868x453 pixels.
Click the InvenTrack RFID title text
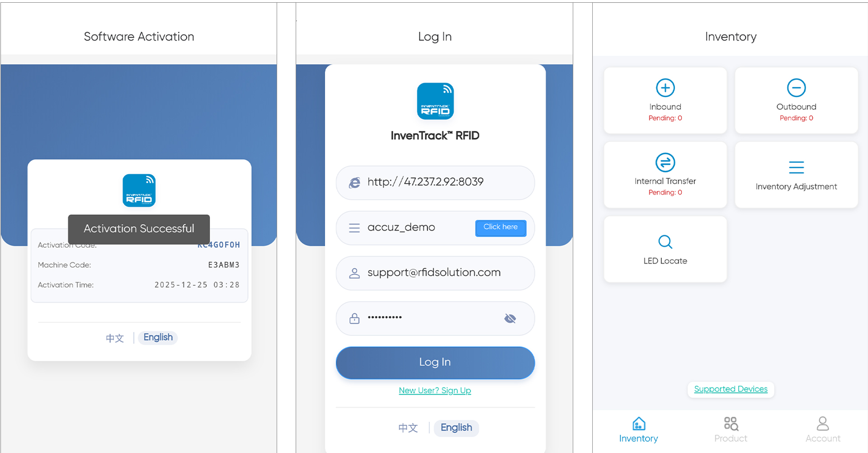tap(435, 136)
